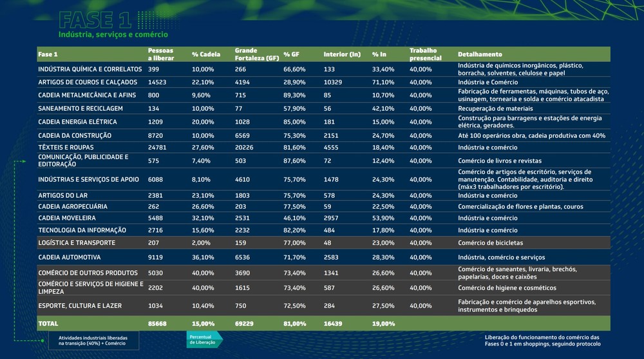Click interior percentage "53,90%" in Cadeia Moveleira row

(x=383, y=218)
